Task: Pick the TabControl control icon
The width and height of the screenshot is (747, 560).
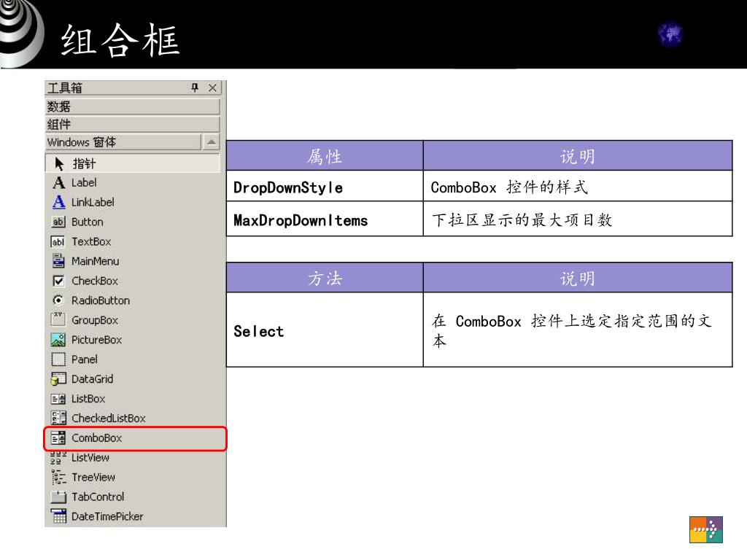Action: point(58,497)
